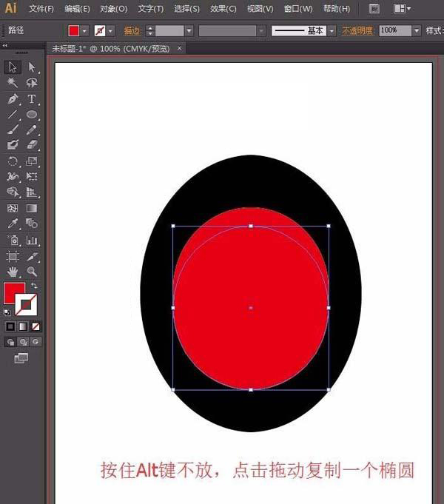Select the Magic Wand tool
This screenshot has height=504, width=444.
pyautogui.click(x=13, y=83)
